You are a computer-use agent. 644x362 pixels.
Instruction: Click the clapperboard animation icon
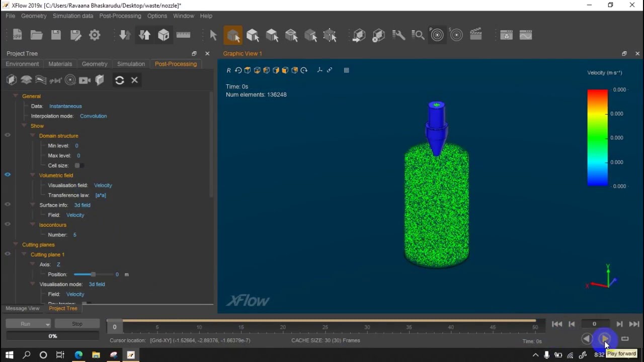tap(475, 35)
